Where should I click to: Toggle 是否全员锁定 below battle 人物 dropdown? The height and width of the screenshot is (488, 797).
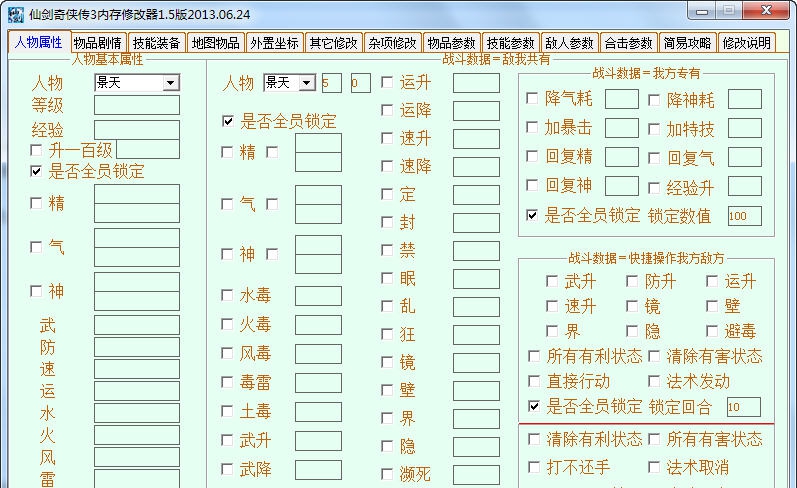[x=228, y=121]
